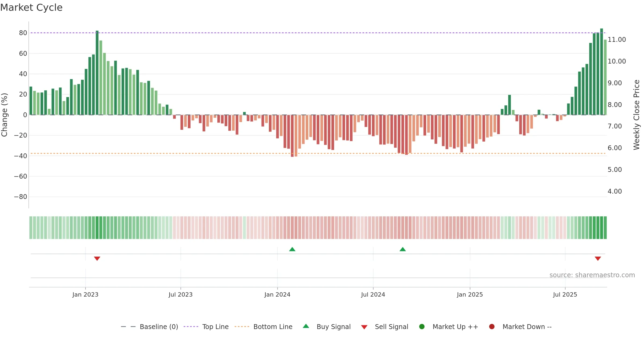Click the Jul 2024 x-axis label
Image resolution: width=644 pixels, height=362 pixels.
[x=373, y=294]
